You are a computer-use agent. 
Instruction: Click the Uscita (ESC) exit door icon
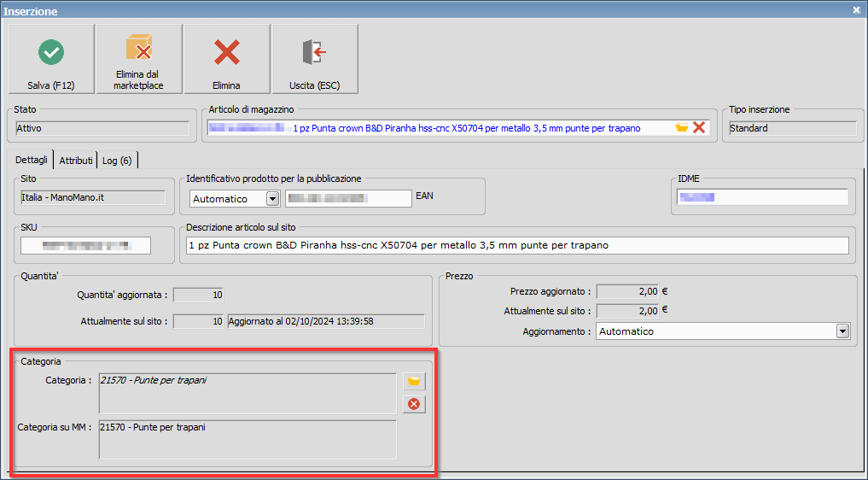coord(314,58)
